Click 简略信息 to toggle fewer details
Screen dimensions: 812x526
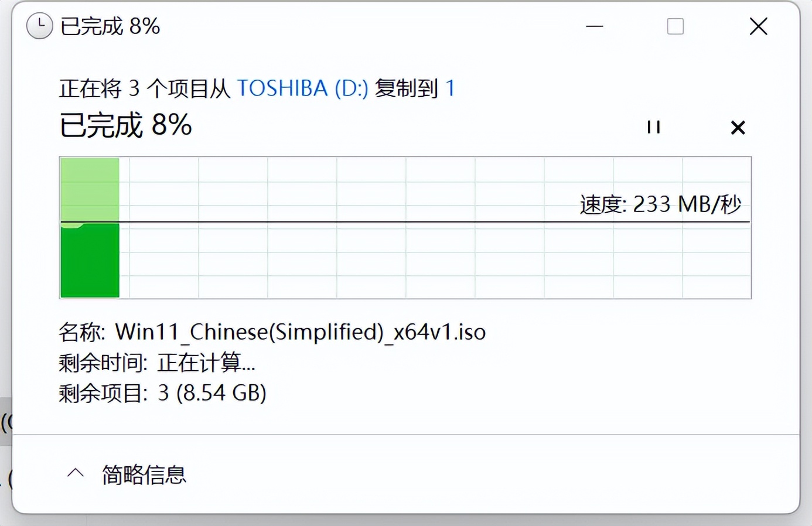coord(144,474)
